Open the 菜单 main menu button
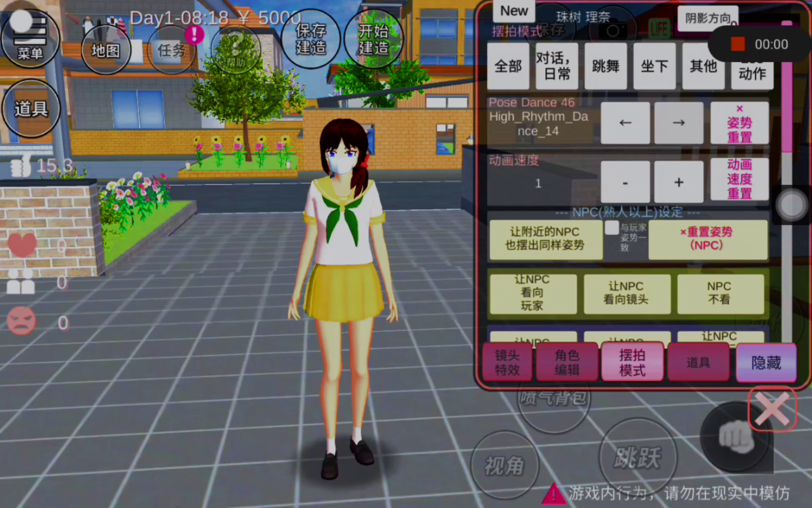The height and width of the screenshot is (508, 812). 30,39
